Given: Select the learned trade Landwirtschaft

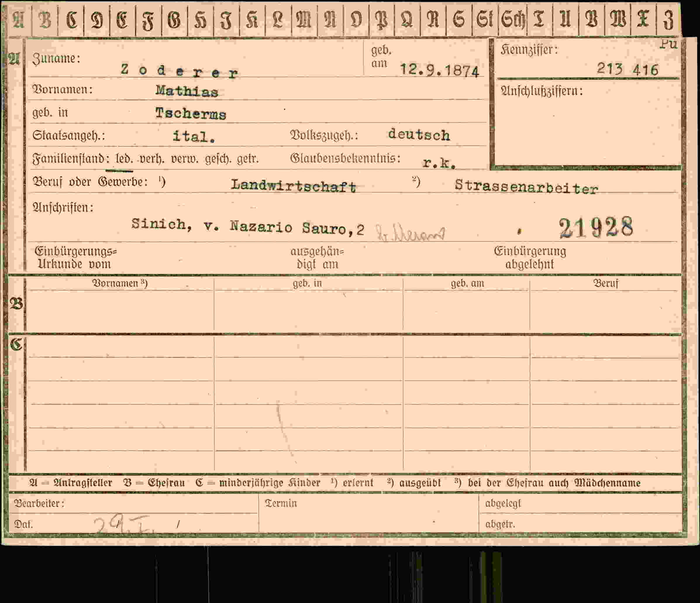Looking at the screenshot, I should tap(294, 186).
